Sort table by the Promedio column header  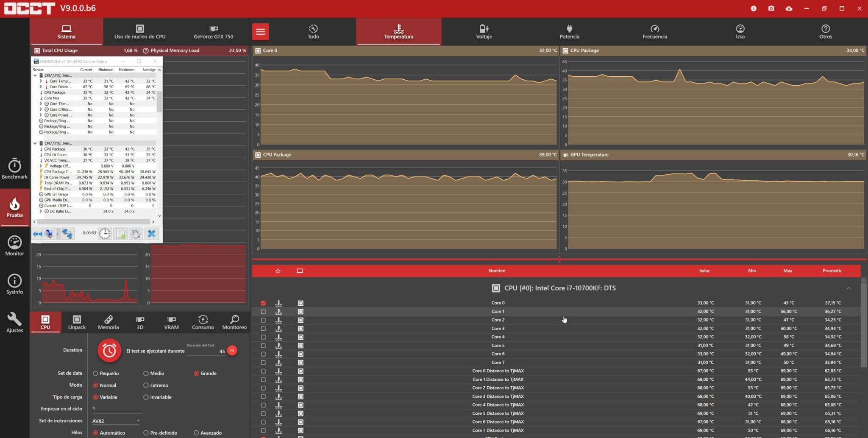click(x=832, y=271)
